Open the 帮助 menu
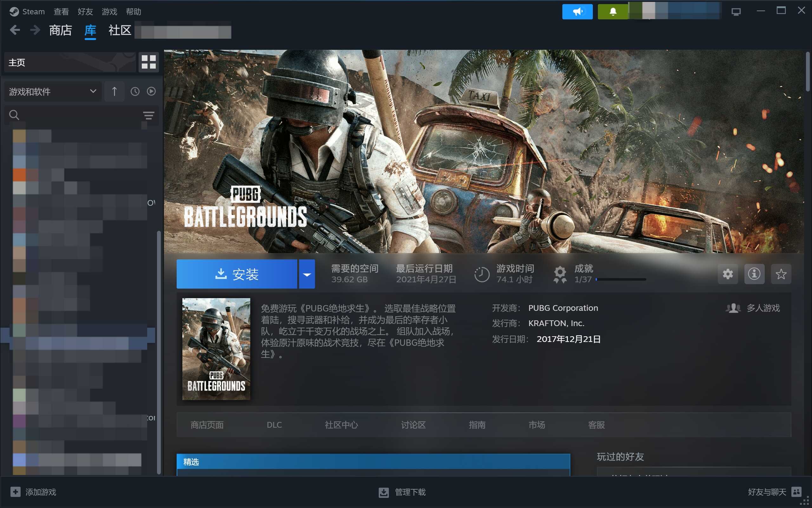This screenshot has height=508, width=812. tap(134, 12)
